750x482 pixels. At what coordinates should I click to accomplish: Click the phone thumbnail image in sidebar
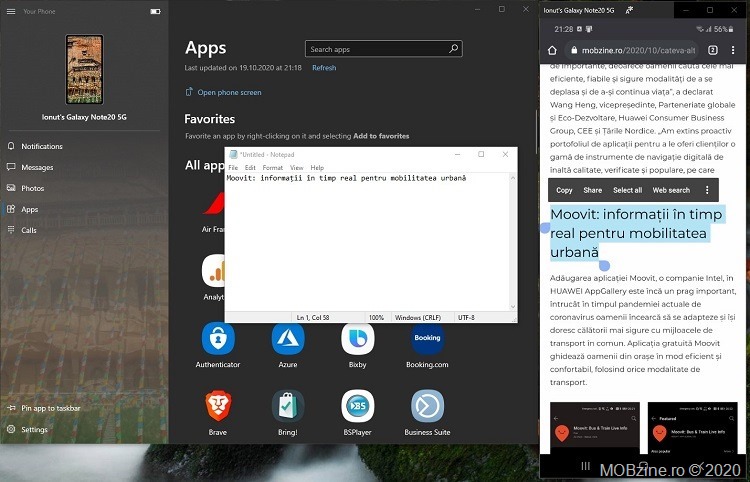point(84,69)
